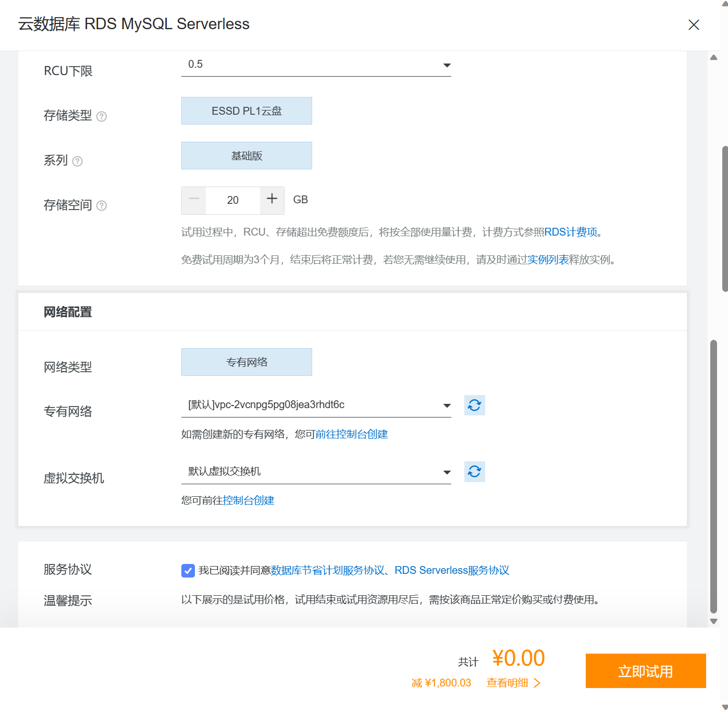The height and width of the screenshot is (712, 728).
Task: Open the 默认虚拟交换机 dropdown
Action: click(x=447, y=472)
